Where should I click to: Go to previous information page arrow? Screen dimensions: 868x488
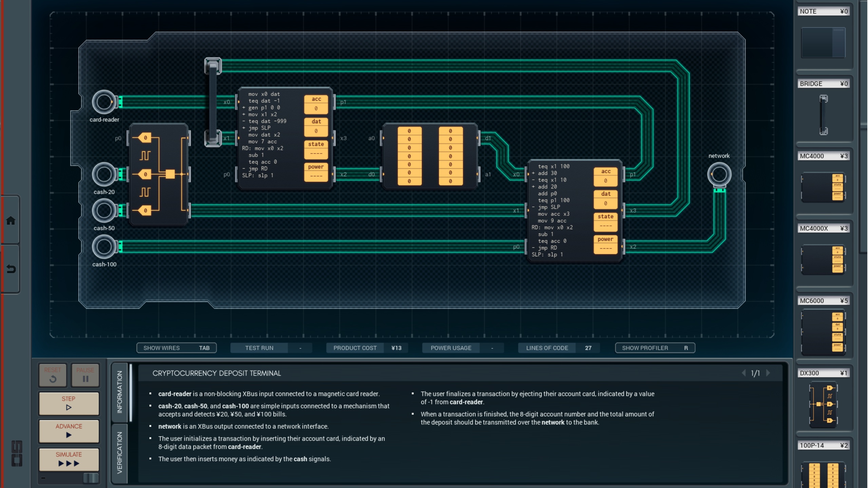[744, 373]
